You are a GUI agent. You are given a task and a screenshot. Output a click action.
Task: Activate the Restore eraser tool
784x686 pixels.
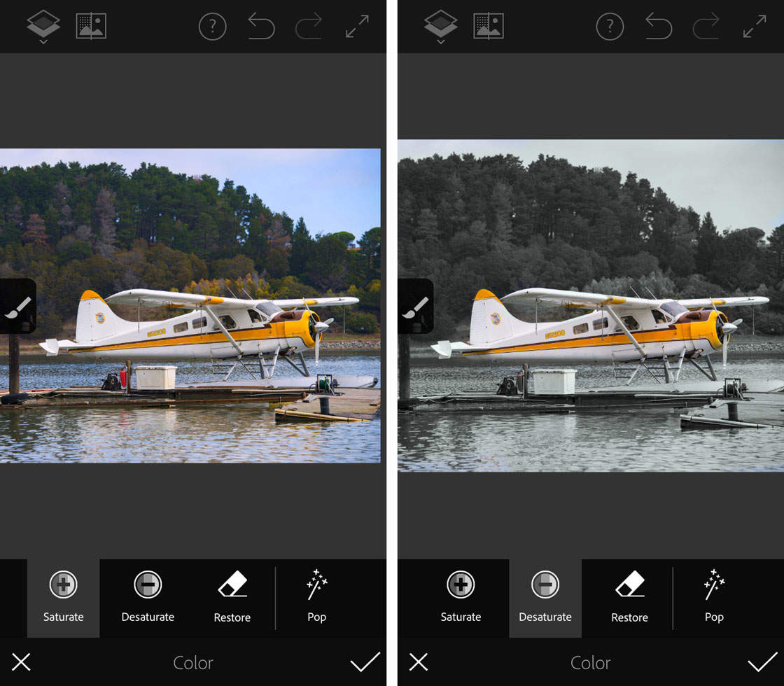(232, 598)
